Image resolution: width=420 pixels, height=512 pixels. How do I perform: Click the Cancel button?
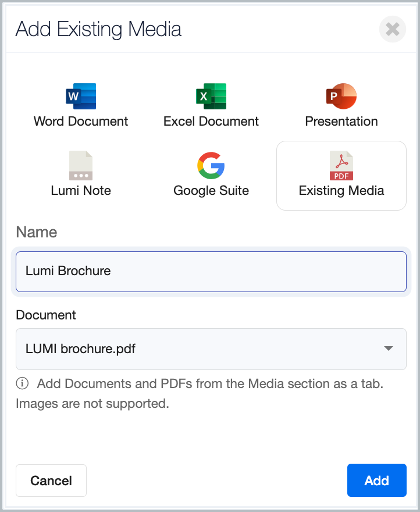click(51, 481)
